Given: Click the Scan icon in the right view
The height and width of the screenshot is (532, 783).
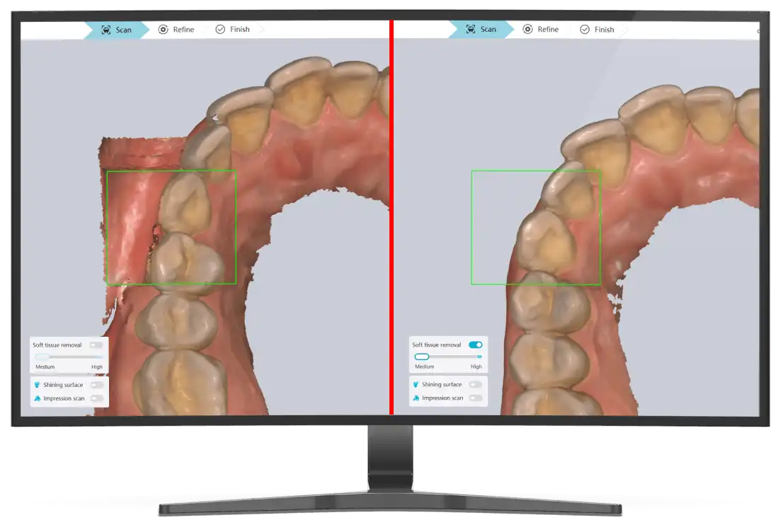Looking at the screenshot, I should (471, 30).
